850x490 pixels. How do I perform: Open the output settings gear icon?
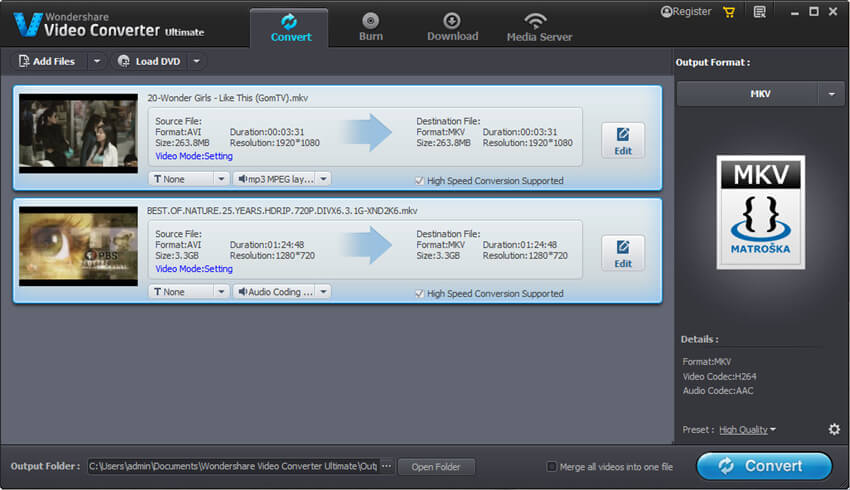[834, 429]
